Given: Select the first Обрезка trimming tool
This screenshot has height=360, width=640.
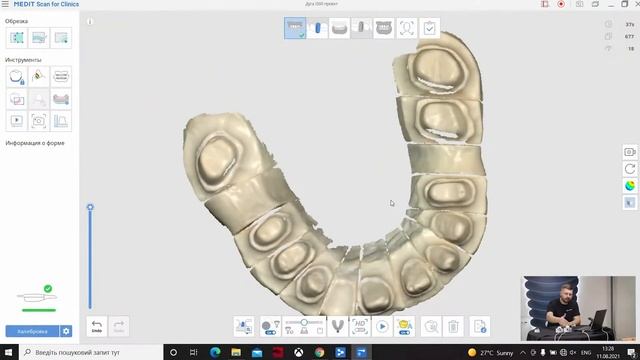Looking at the screenshot, I should (17, 38).
